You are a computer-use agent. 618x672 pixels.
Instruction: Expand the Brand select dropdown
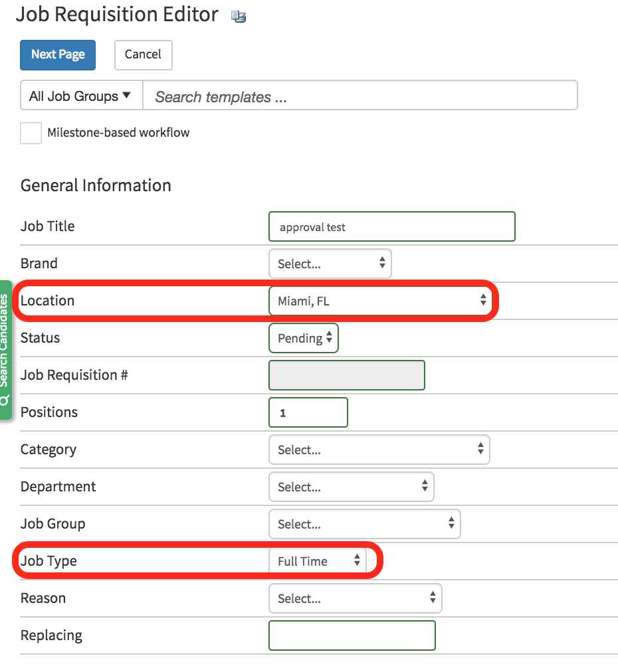pyautogui.click(x=330, y=264)
